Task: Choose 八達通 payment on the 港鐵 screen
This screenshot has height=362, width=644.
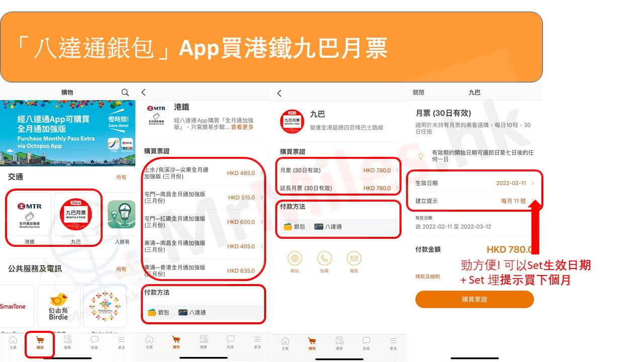Action: (x=192, y=312)
